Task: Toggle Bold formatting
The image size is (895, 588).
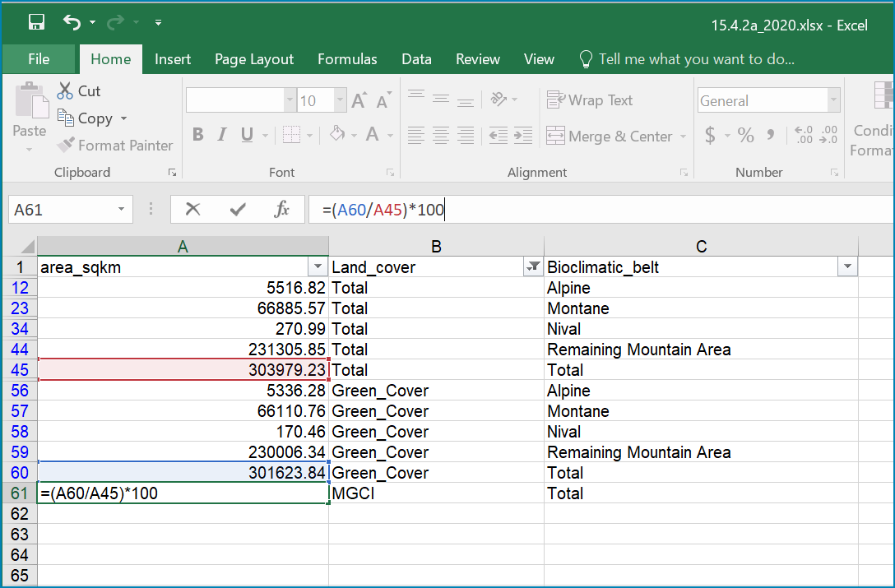Action: (x=197, y=135)
